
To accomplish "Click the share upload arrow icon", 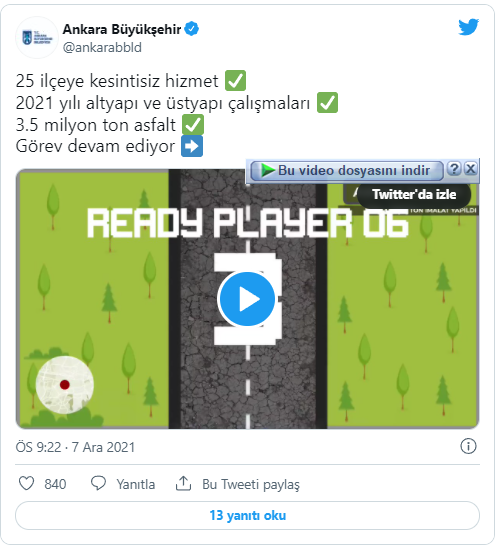I will 183,484.
